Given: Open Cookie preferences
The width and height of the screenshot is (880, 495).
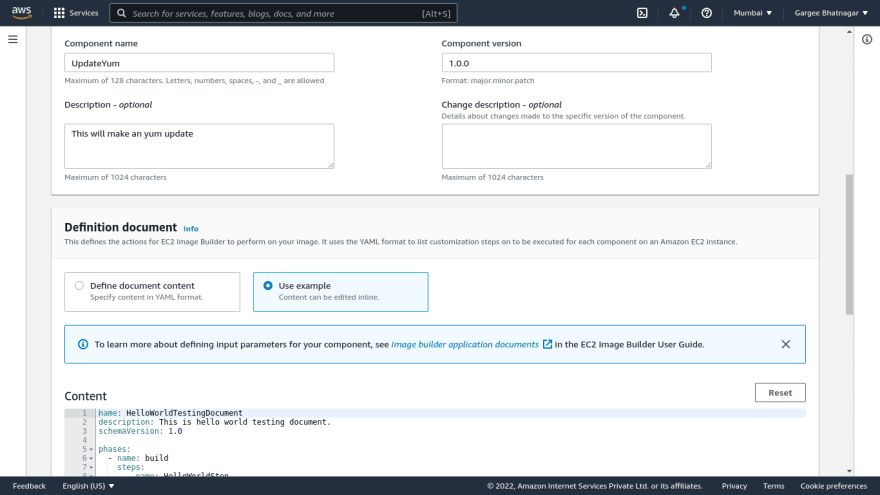Looking at the screenshot, I should tap(833, 486).
